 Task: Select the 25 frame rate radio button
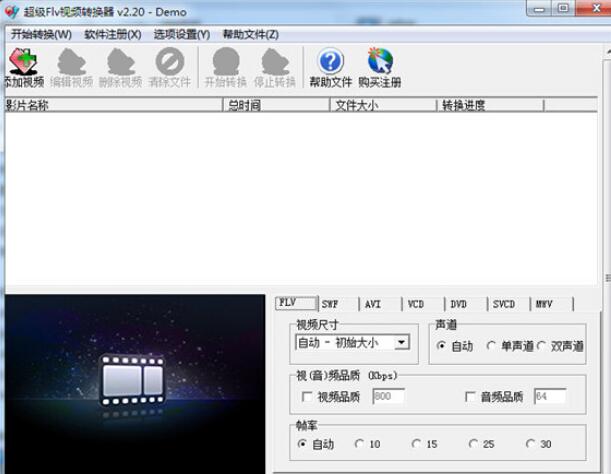(x=473, y=444)
